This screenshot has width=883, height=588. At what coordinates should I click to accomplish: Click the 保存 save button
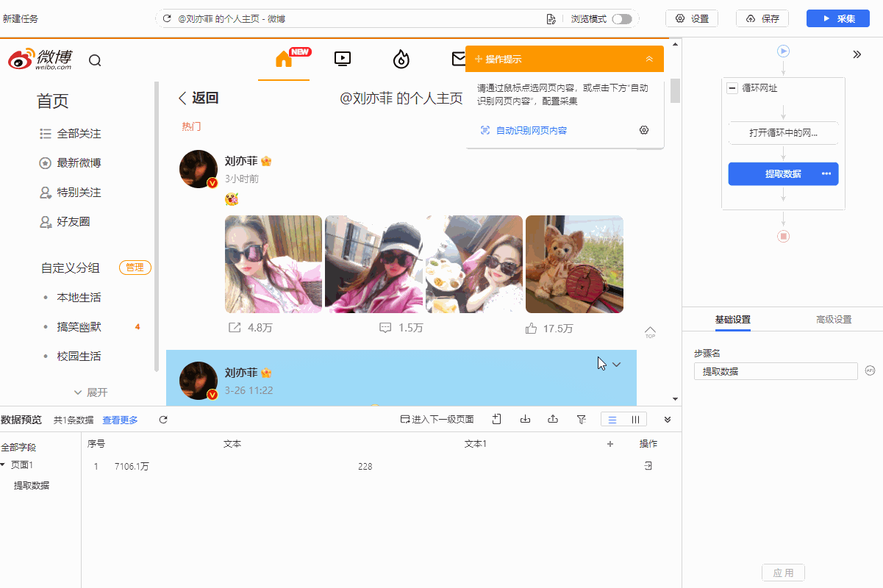coord(762,18)
